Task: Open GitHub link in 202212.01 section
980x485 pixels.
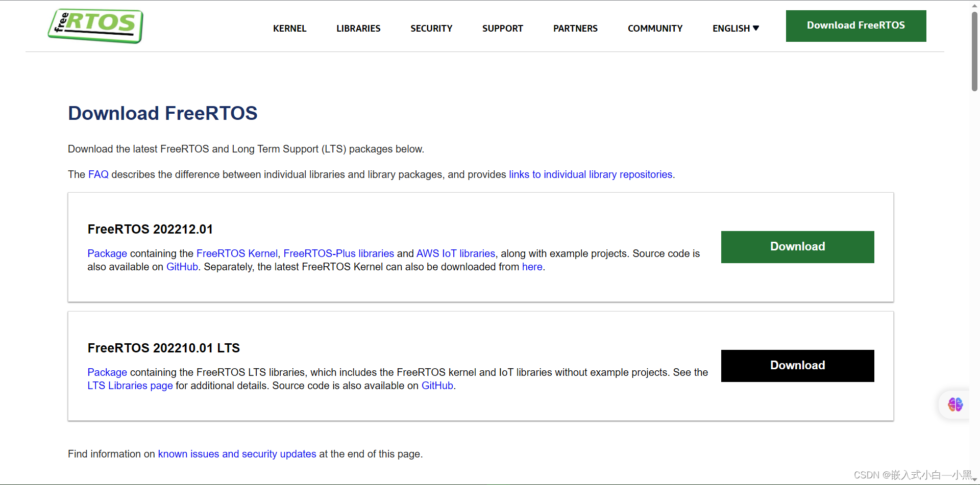Action: [x=182, y=267]
